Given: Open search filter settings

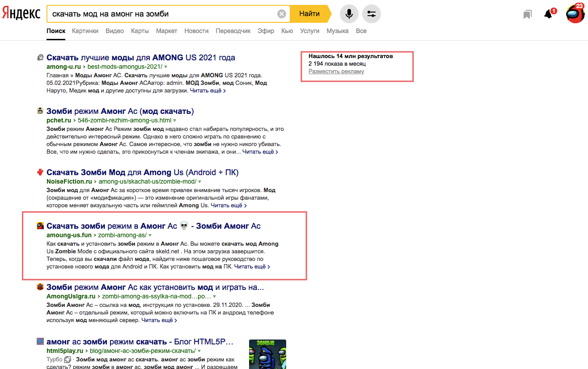Looking at the screenshot, I should coord(372,14).
